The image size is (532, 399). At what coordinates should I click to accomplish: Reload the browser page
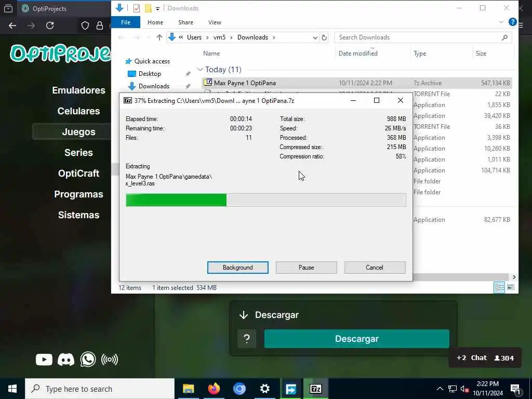[x=50, y=25]
